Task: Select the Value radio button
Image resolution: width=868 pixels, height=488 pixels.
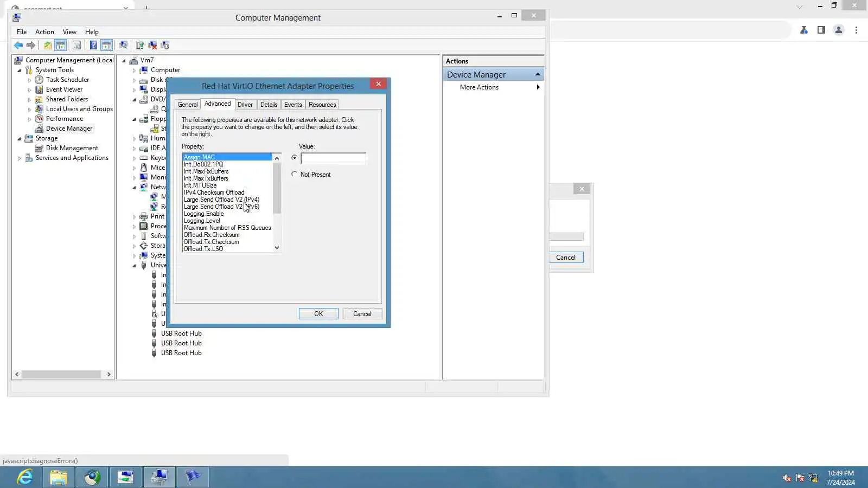Action: coord(294,158)
